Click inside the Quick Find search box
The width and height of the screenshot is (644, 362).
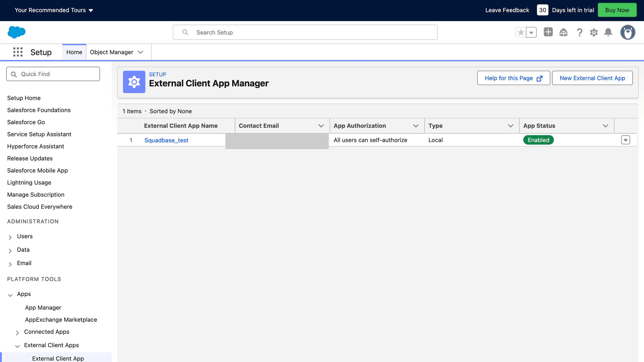53,74
